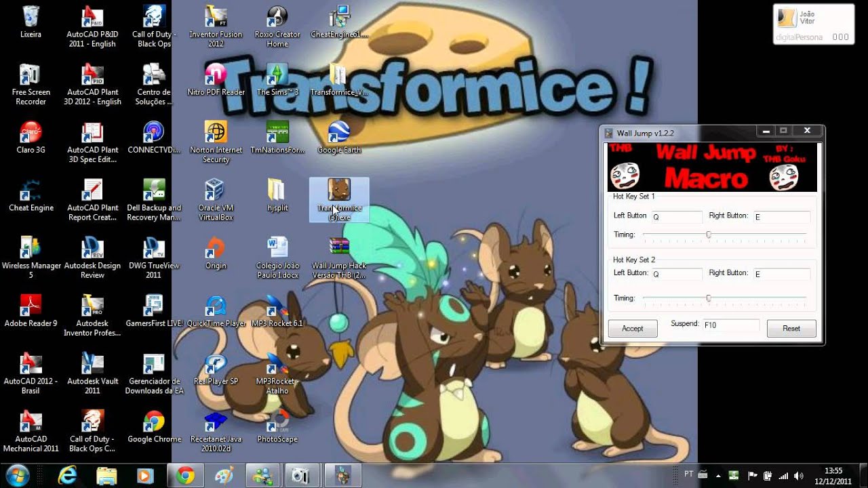Image resolution: width=868 pixels, height=488 pixels.
Task: Select the Origin shortcut icon
Action: pyautogui.click(x=216, y=253)
